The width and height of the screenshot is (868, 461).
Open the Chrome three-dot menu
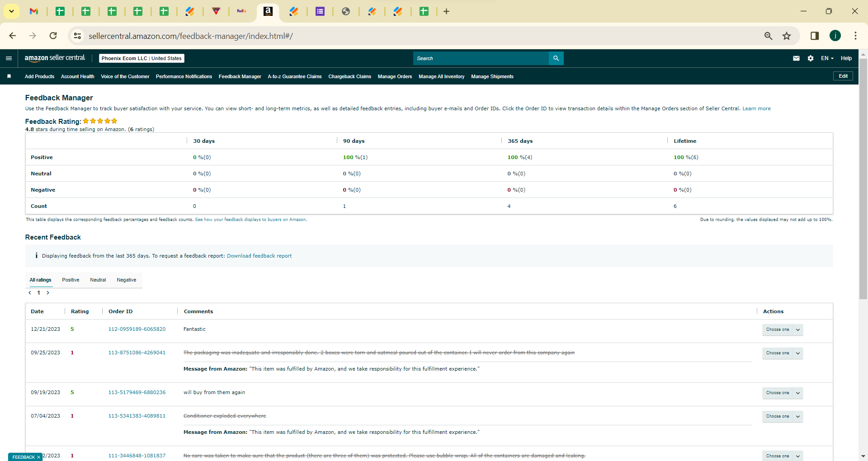[855, 36]
